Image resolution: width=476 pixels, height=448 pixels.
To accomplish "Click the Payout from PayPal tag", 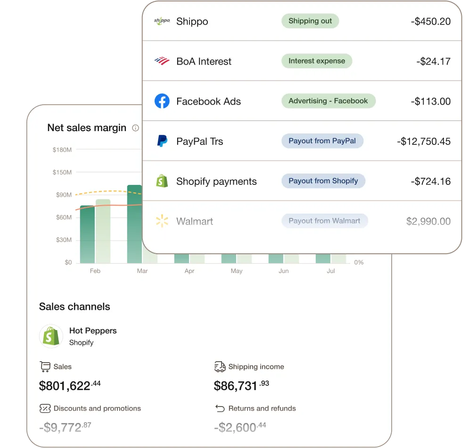I will (322, 141).
